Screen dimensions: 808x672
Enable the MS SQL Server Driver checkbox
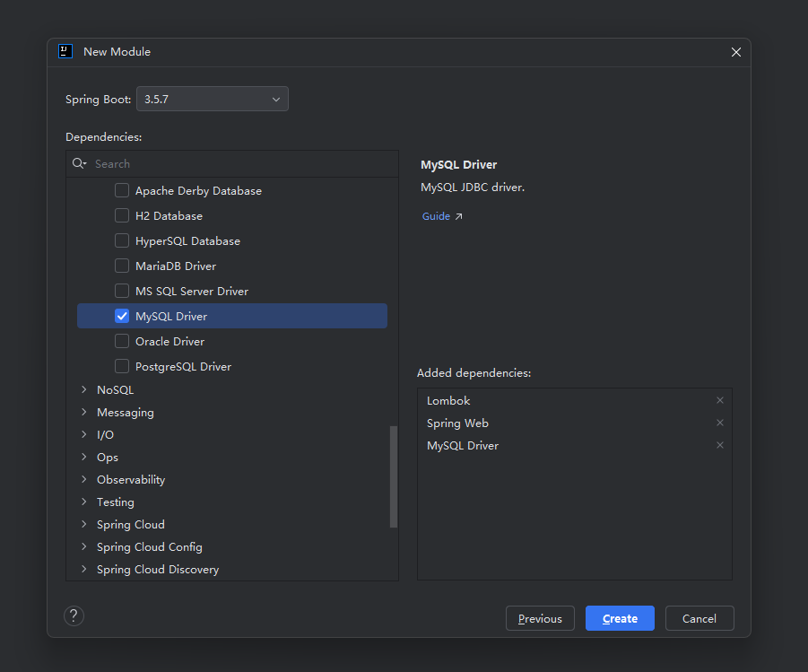click(x=122, y=291)
